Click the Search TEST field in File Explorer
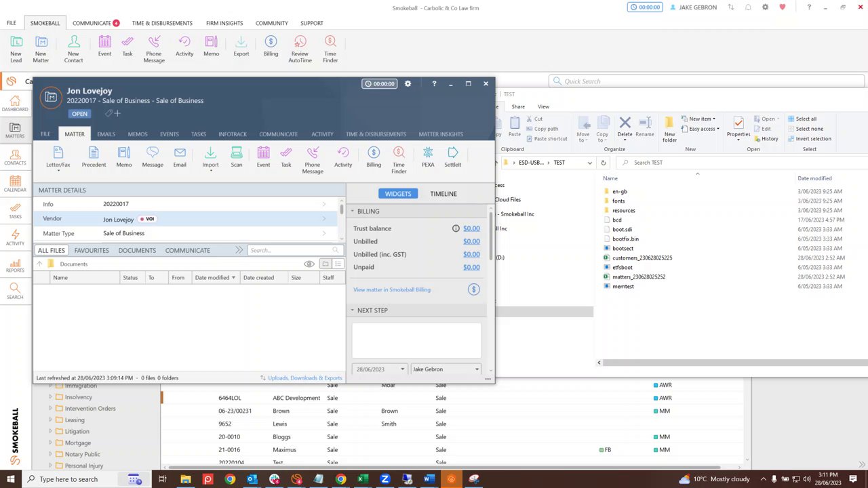 (x=743, y=163)
